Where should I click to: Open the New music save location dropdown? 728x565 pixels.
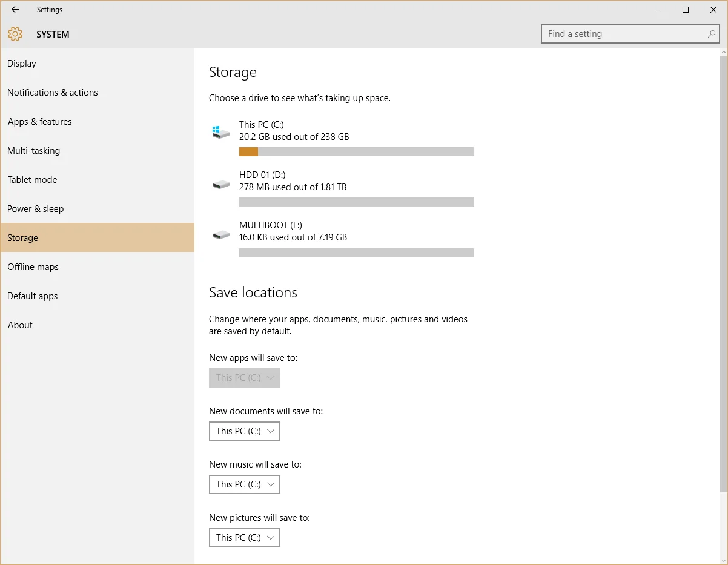click(245, 484)
